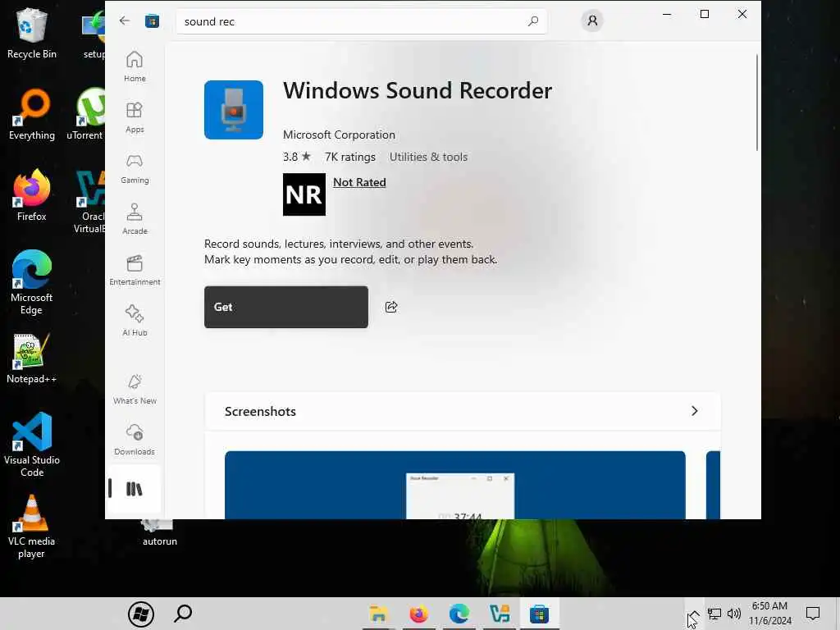Show hidden system tray icons chevron
The height and width of the screenshot is (630, 840).
pos(694,614)
